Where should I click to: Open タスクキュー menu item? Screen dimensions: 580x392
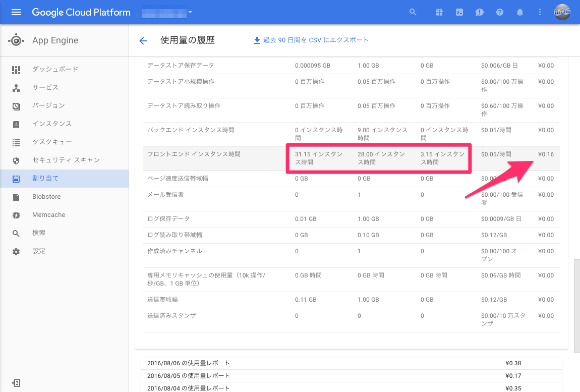point(65,142)
